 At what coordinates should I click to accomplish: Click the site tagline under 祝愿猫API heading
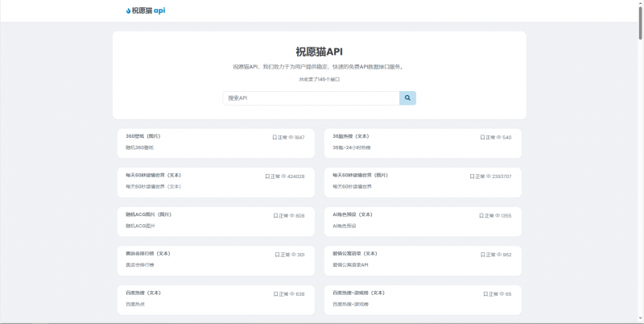tap(319, 67)
